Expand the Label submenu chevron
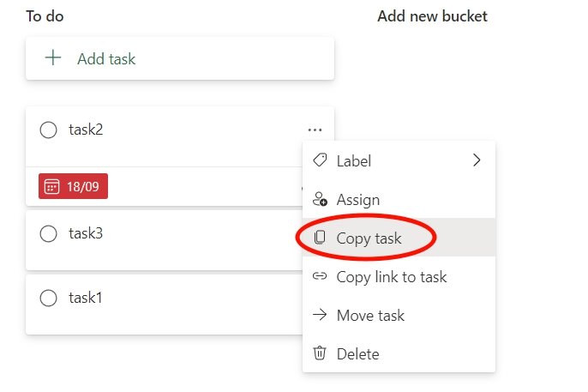The width and height of the screenshot is (588, 392). click(477, 160)
